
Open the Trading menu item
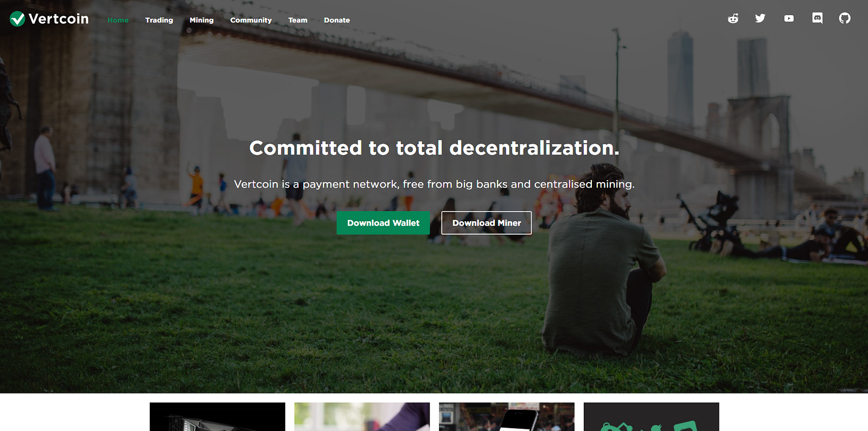click(159, 20)
